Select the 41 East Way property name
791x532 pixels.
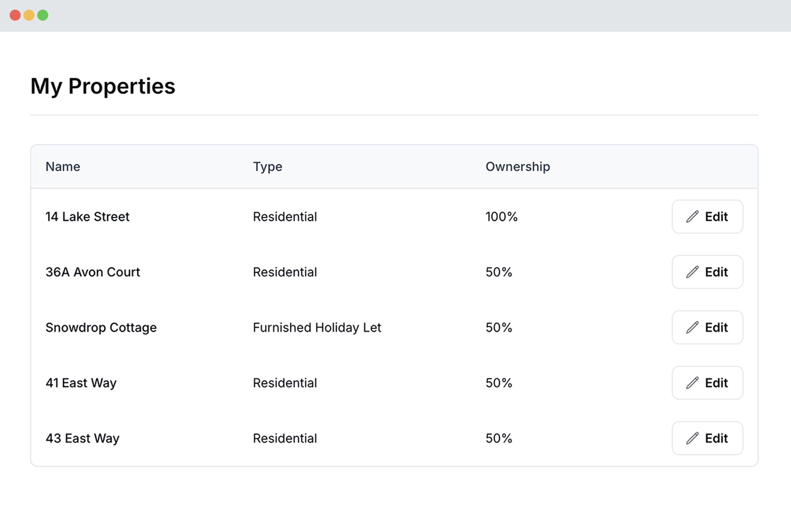81,383
